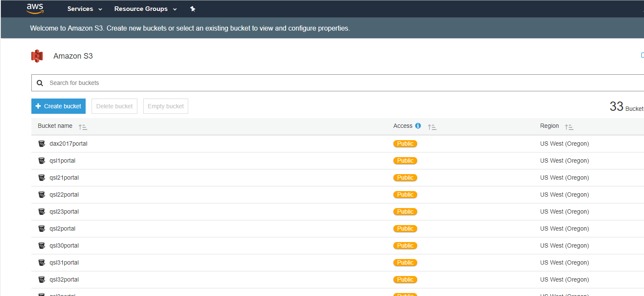Click the Region cell for qsl32portal

(x=564, y=279)
